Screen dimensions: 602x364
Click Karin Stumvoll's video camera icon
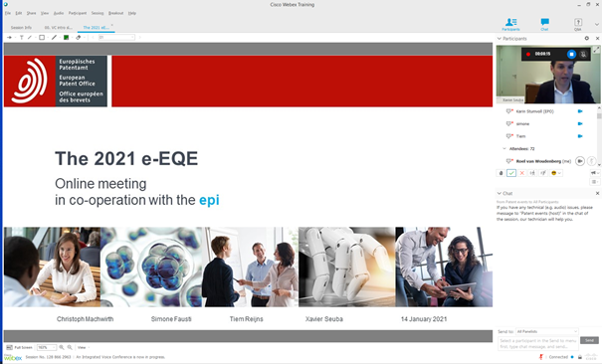[x=580, y=111]
